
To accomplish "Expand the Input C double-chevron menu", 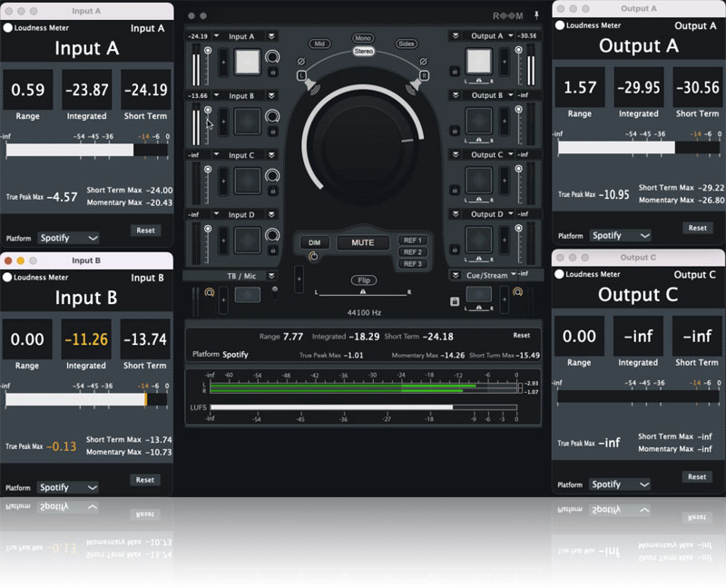I will point(272,155).
